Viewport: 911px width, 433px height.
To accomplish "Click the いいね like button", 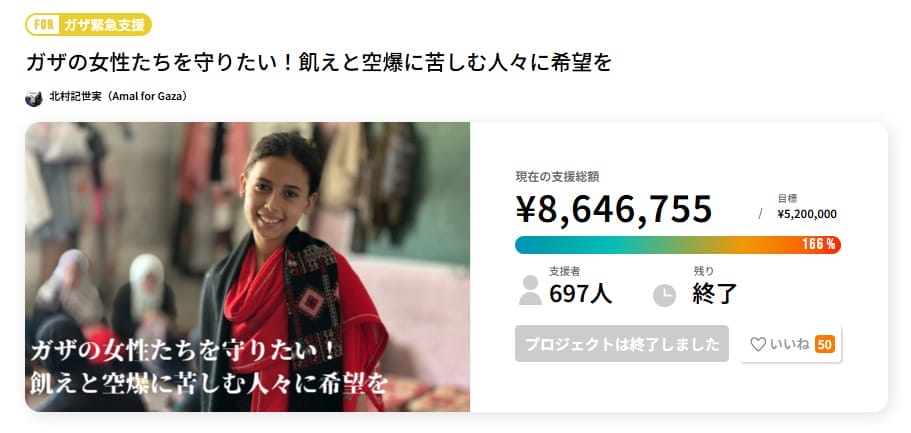I will pos(790,344).
